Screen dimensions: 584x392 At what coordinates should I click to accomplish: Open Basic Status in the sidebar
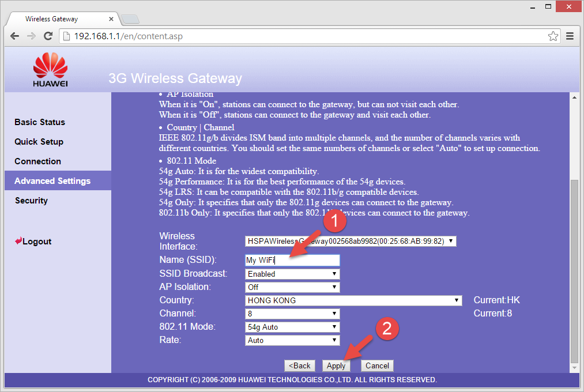[x=40, y=122]
